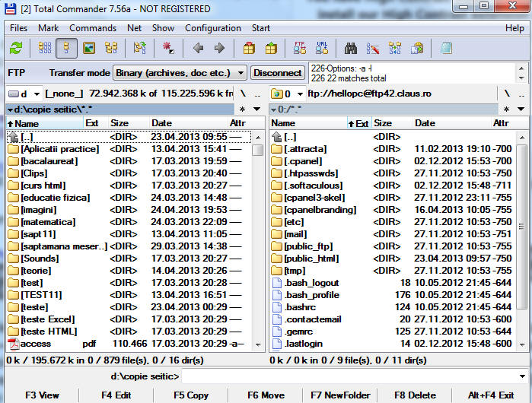Click the Back arrow toolbar icon

click(x=199, y=49)
